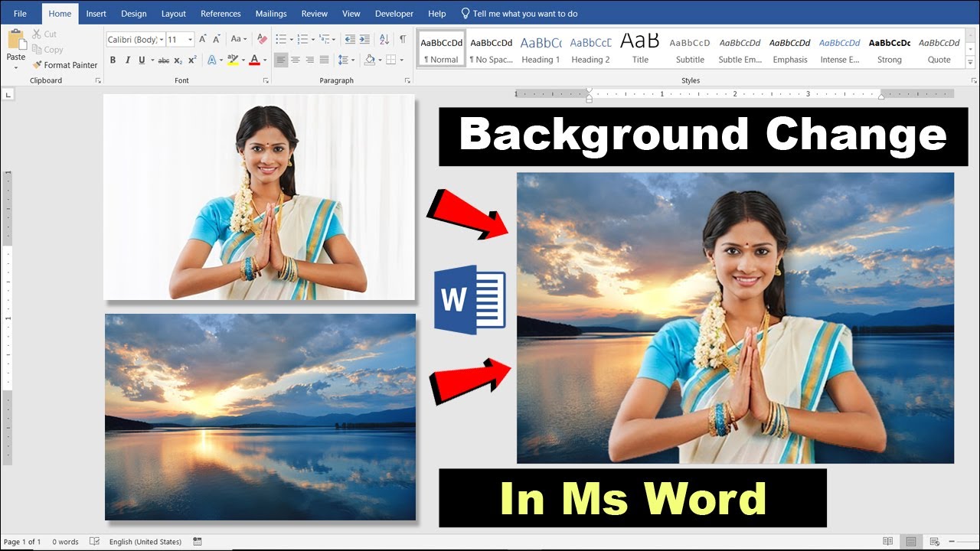Apply the red font color A button
The height and width of the screenshot is (551, 980).
click(x=255, y=60)
